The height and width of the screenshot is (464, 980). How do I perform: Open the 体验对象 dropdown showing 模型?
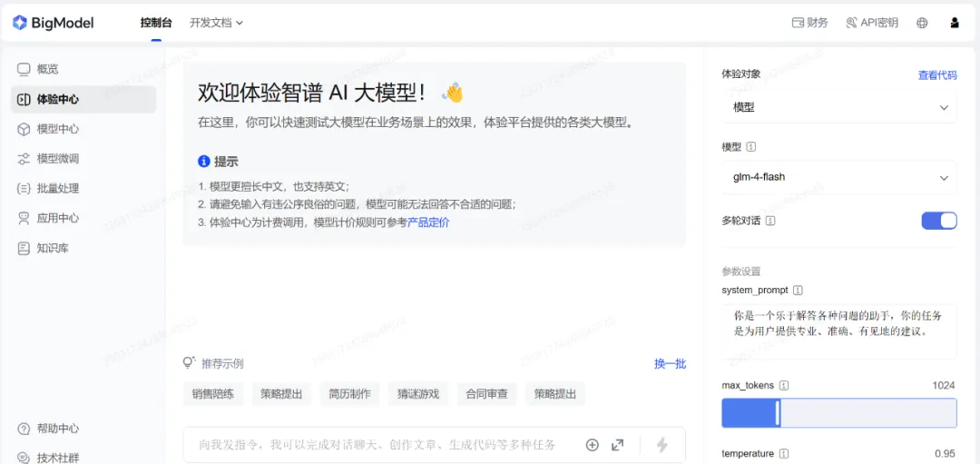tap(839, 107)
